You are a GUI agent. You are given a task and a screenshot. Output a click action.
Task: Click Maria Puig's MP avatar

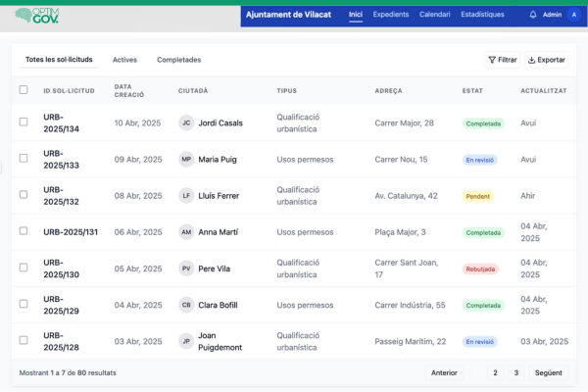click(x=186, y=160)
